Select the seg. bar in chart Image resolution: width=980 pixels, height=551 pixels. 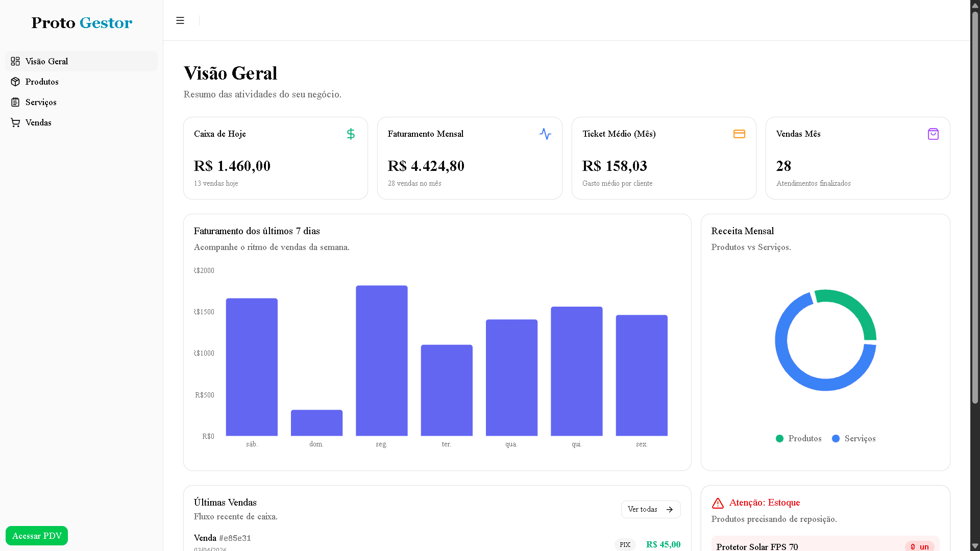coord(381,360)
